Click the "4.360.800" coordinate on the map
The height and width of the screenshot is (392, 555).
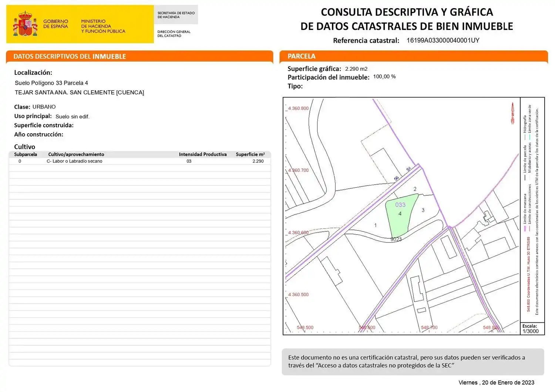(x=298, y=108)
